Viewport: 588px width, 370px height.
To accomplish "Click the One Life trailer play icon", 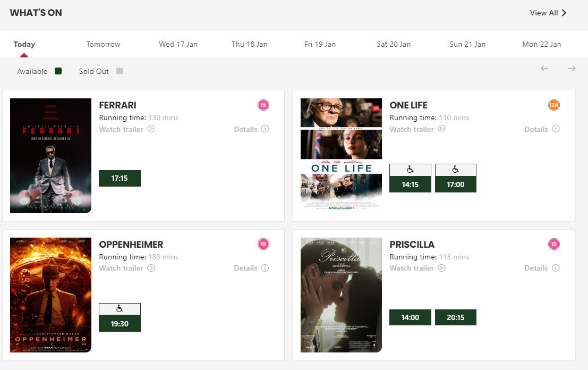I will point(442,129).
